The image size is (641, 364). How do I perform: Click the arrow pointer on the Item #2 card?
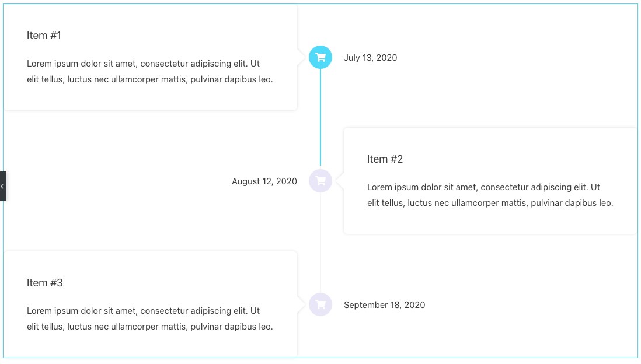coord(340,181)
